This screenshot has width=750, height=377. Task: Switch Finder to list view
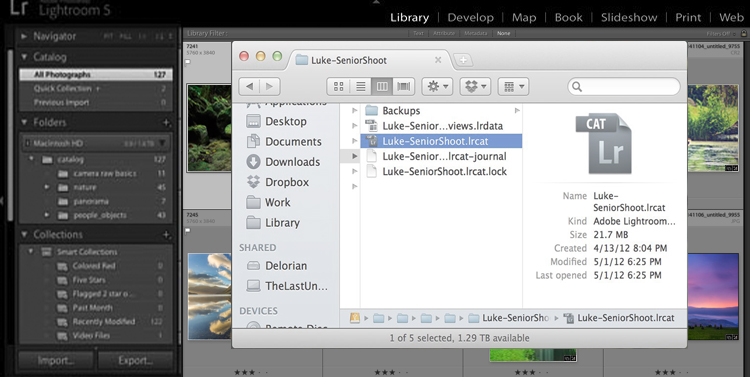[x=361, y=87]
